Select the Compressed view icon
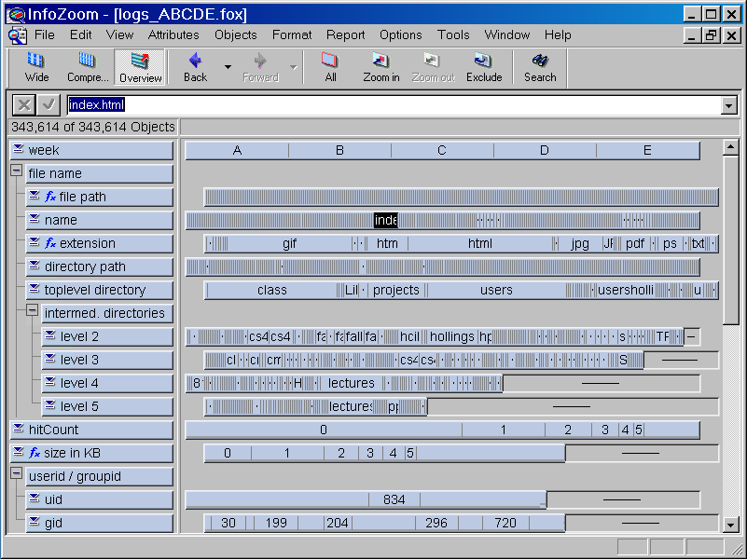The height and width of the screenshot is (560, 747). 87,67
